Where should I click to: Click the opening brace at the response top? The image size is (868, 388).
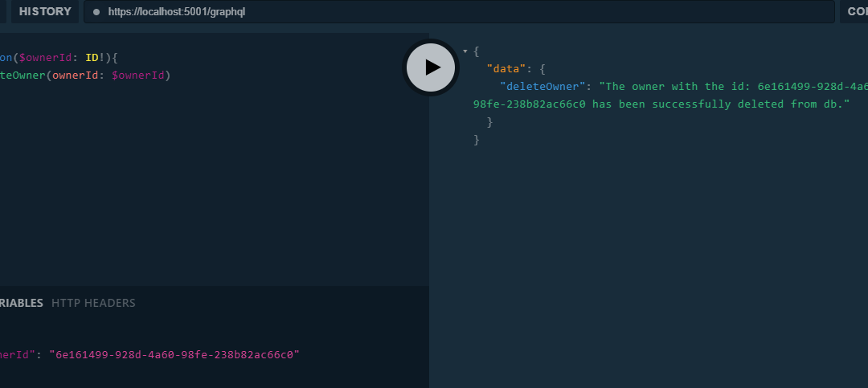[476, 51]
